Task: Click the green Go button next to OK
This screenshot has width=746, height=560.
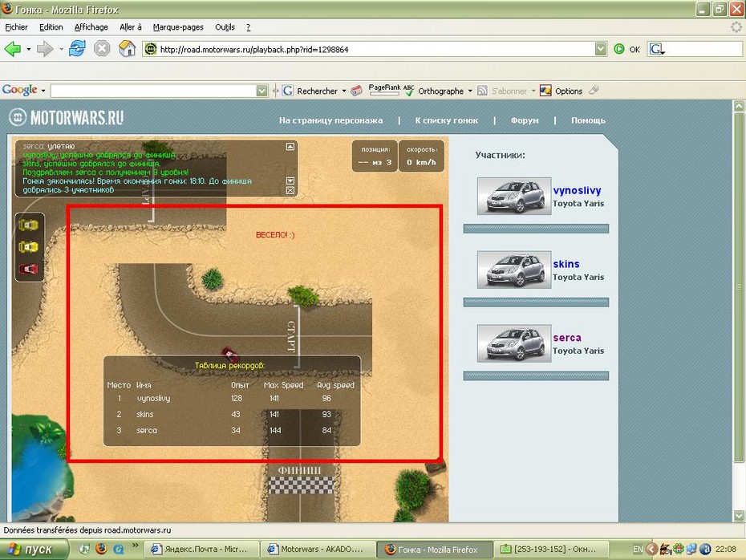Action: (619, 49)
